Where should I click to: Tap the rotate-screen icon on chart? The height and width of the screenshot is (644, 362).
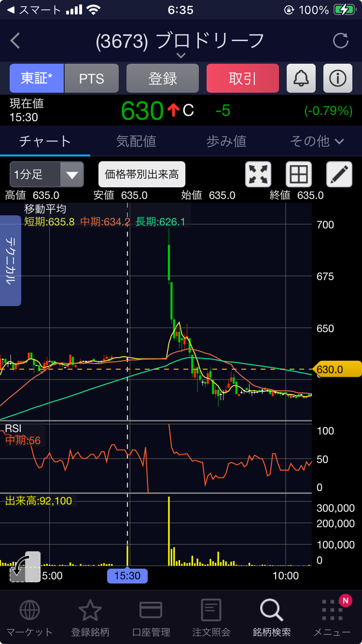click(x=25, y=567)
